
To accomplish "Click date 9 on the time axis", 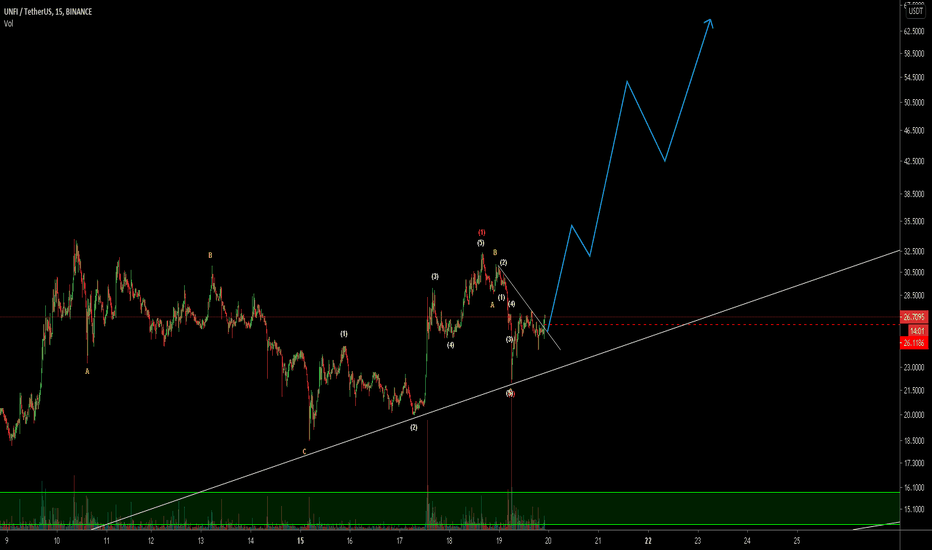I will [x=7, y=540].
